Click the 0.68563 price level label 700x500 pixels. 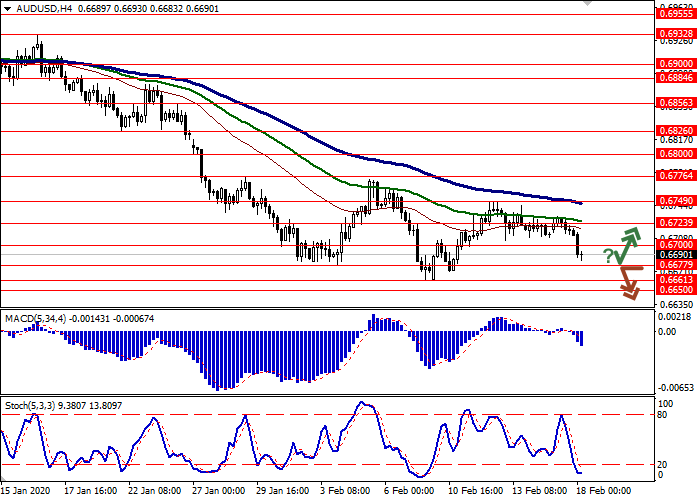(x=675, y=102)
